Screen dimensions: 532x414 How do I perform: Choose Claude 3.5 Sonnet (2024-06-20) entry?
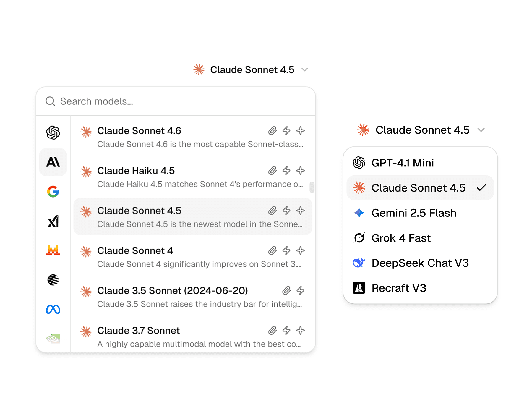(193, 297)
